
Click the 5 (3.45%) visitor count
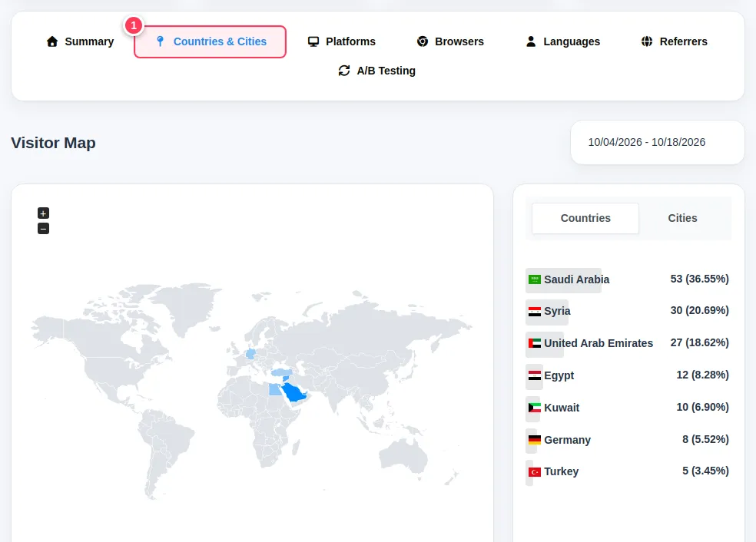(x=705, y=471)
